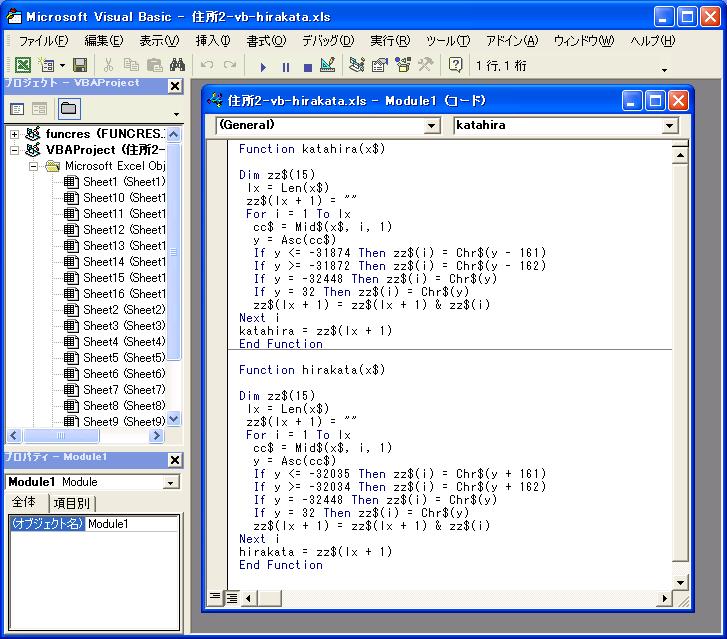Select Sheet5 in the project tree
This screenshot has height=639, width=727.
coord(124,358)
